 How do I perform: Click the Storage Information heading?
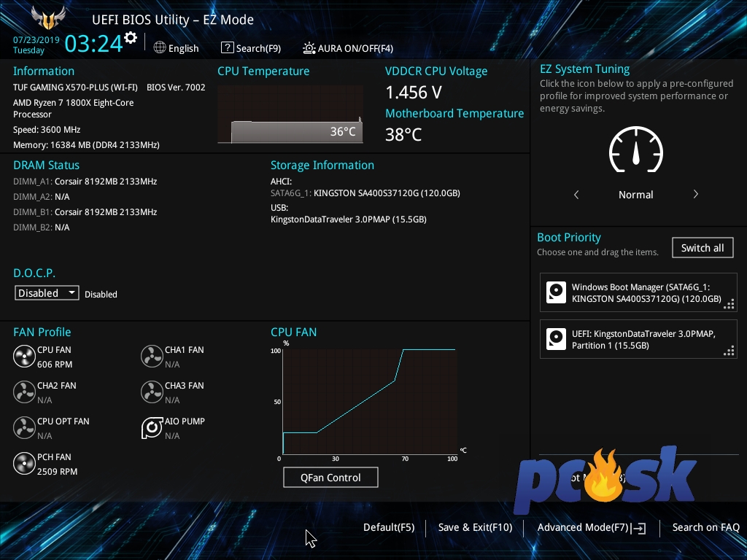click(322, 165)
